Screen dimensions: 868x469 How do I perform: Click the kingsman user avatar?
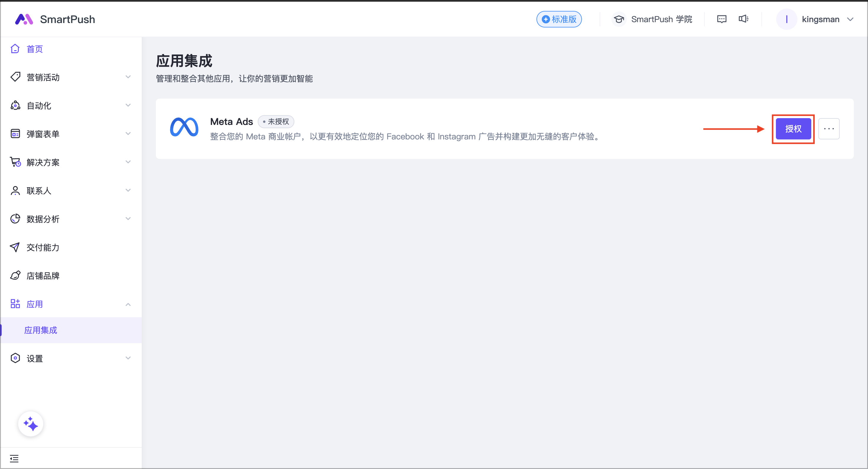click(786, 19)
